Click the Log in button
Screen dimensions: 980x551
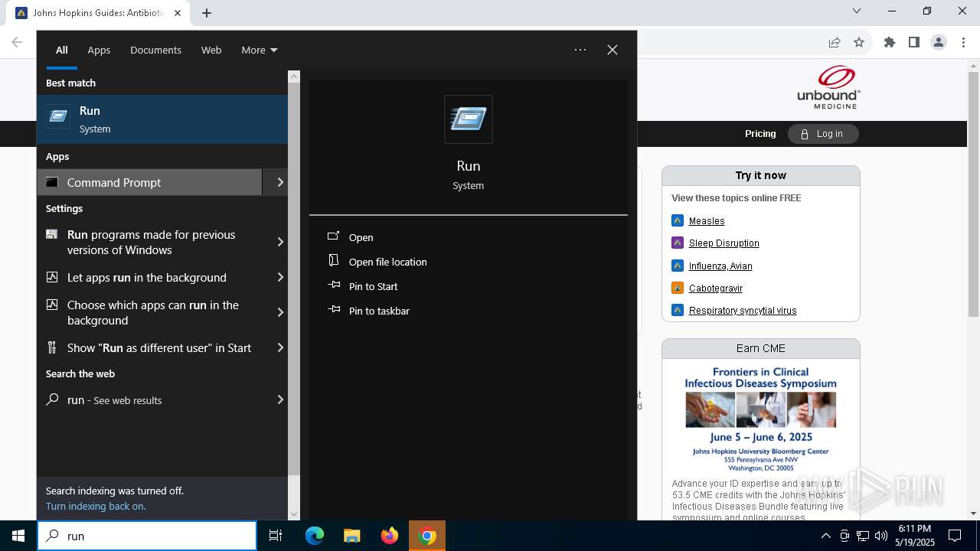click(823, 134)
